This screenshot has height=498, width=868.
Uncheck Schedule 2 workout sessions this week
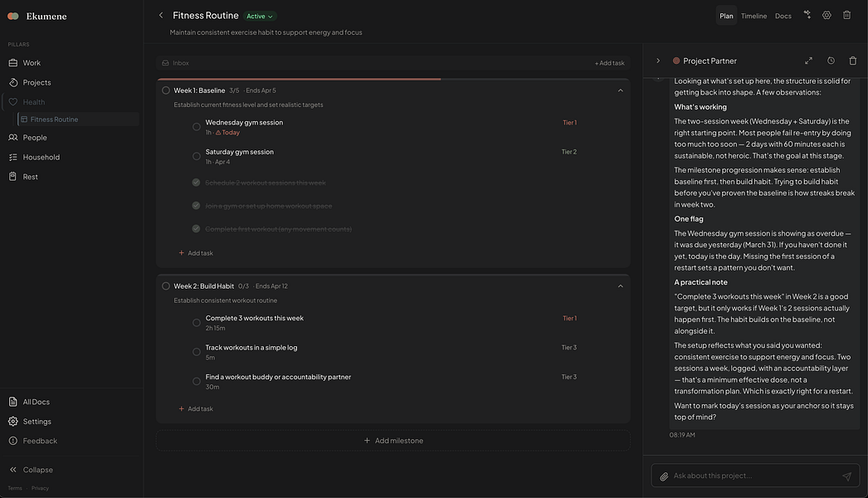coord(196,183)
